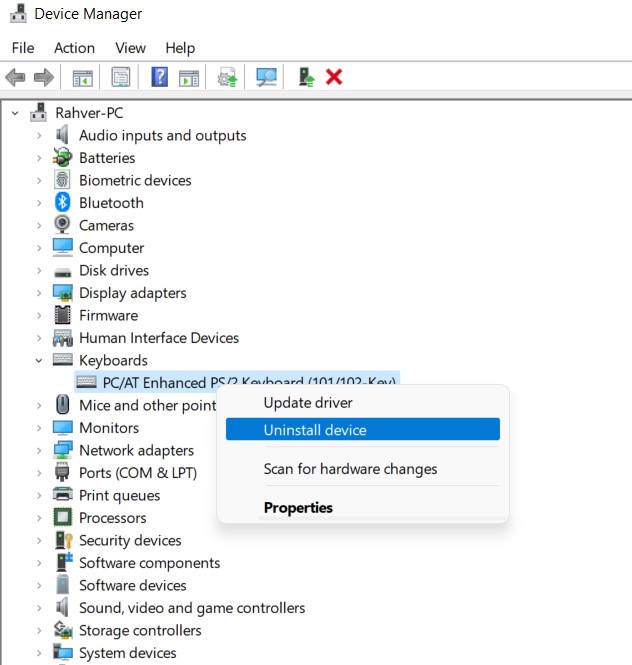Screen dimensions: 632x665
Task: Select the Network adapters label
Action: click(137, 450)
